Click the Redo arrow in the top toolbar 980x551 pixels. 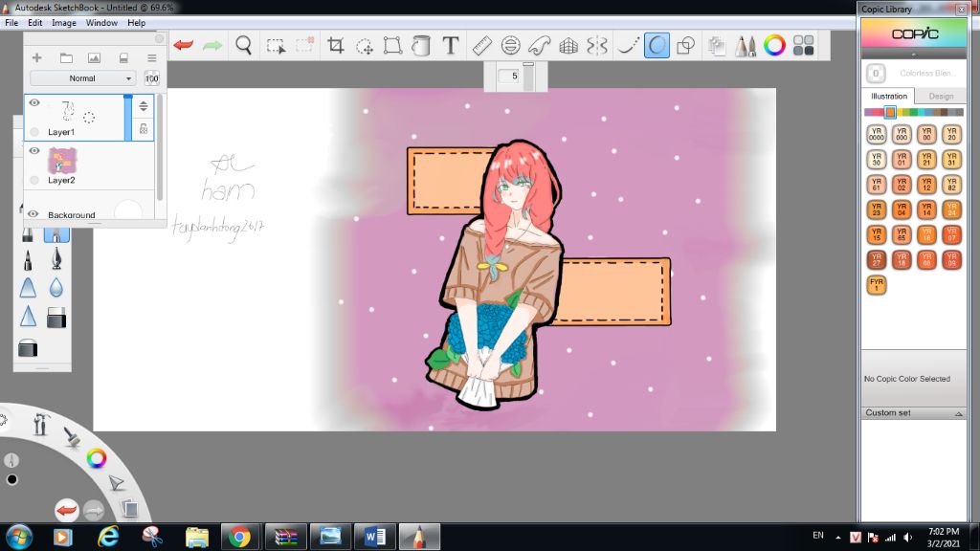[212, 45]
